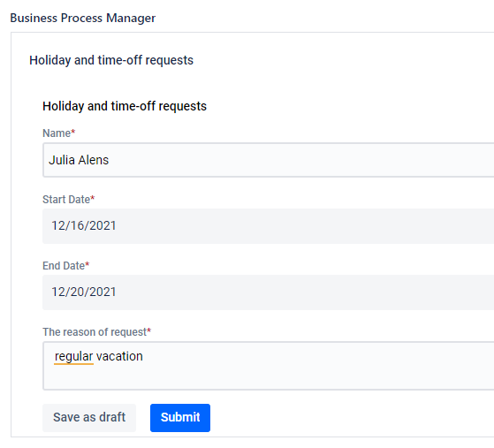The image size is (494, 448).
Task: Click the End Date label
Action: tap(64, 266)
